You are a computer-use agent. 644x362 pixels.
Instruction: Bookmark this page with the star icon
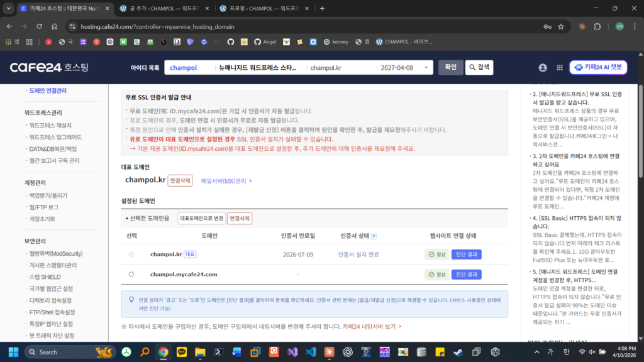561,26
